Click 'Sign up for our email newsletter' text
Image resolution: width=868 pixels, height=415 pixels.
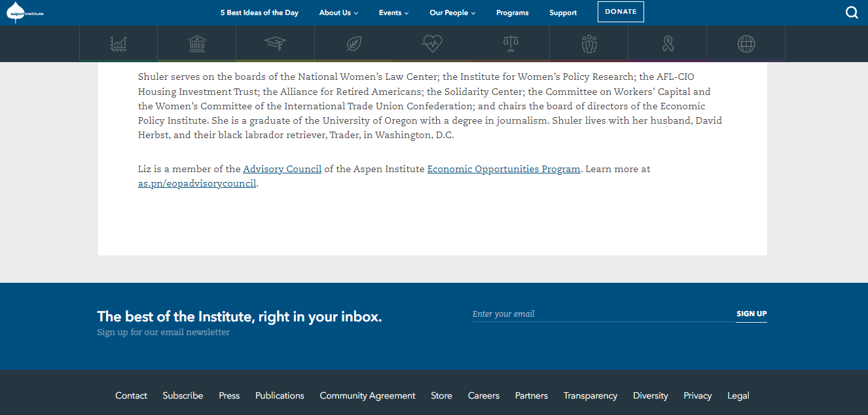pyautogui.click(x=164, y=333)
